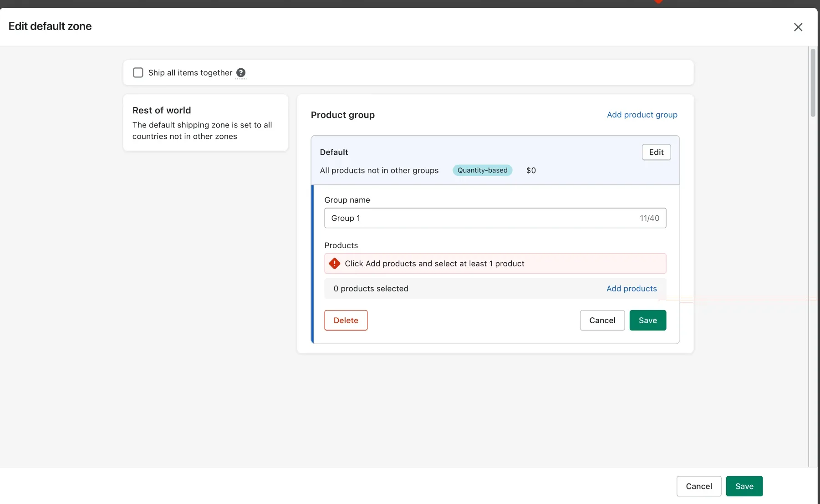
Task: Click the 11/40 character counter
Action: click(x=649, y=218)
